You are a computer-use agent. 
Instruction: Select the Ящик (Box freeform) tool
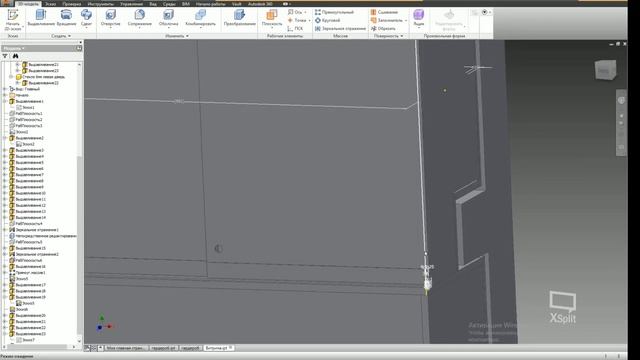click(418, 18)
